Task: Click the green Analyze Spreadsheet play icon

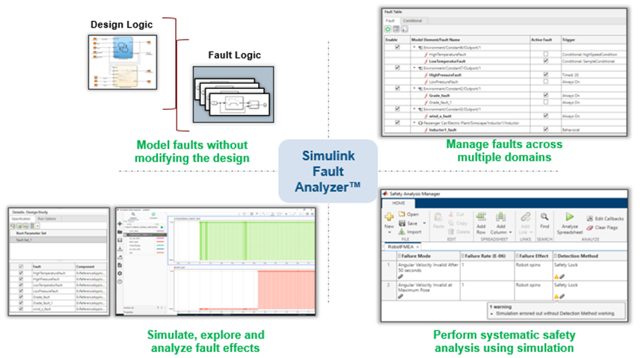Action: click(569, 216)
